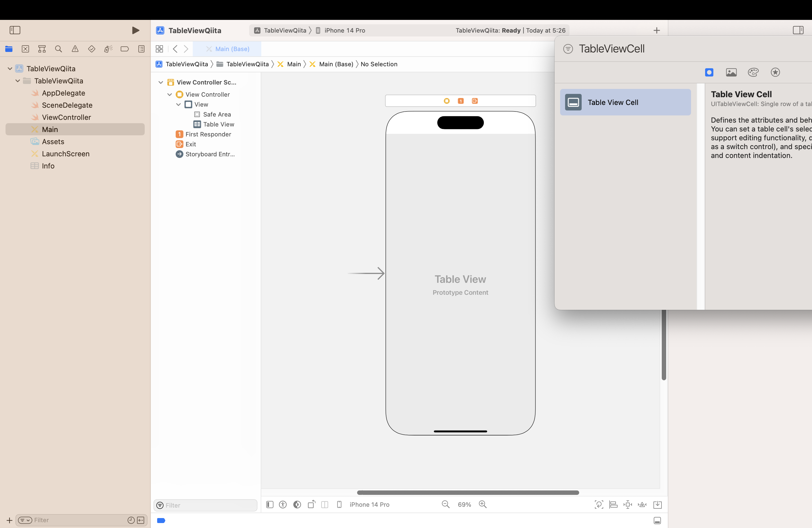Image resolution: width=812 pixels, height=528 pixels.
Task: Collapse the View Controller Scene disclosure
Action: pos(161,82)
